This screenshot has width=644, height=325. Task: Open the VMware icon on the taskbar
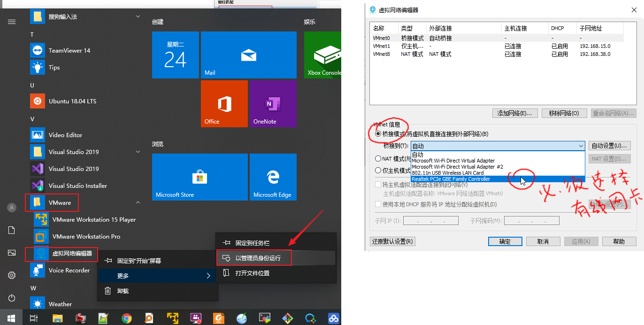pos(172,318)
